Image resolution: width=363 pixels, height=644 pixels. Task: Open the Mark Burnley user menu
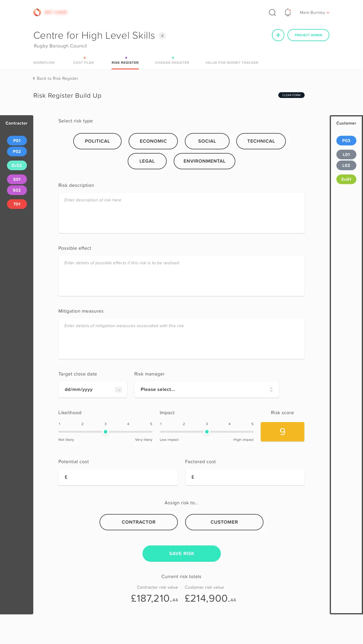[314, 12]
